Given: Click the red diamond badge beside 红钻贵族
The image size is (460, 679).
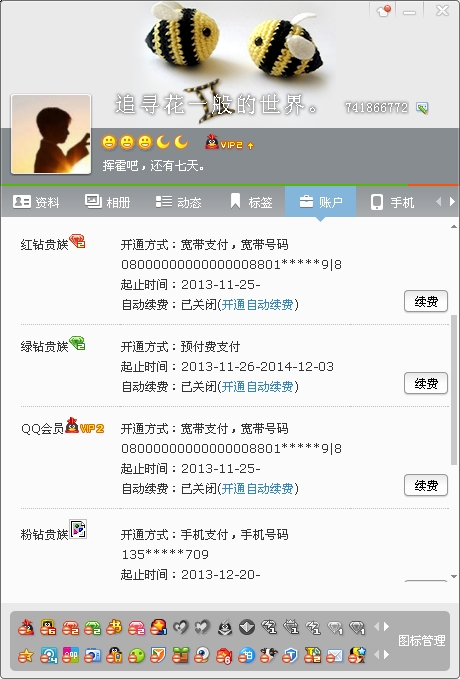Looking at the screenshot, I should (77, 241).
